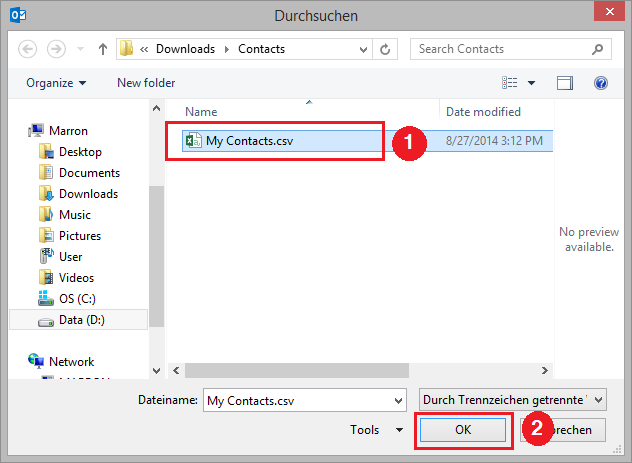Open Documents folder in sidebar
Screen dimensions: 632x463
[89, 173]
